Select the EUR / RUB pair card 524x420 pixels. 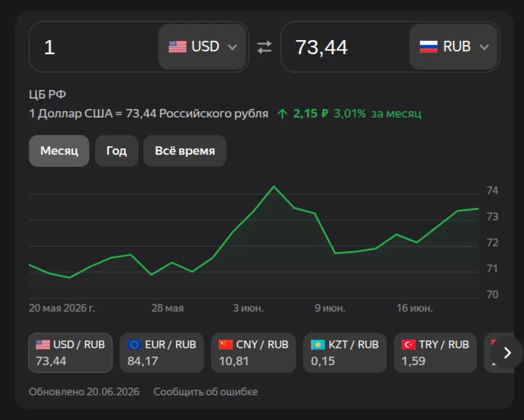coord(162,353)
